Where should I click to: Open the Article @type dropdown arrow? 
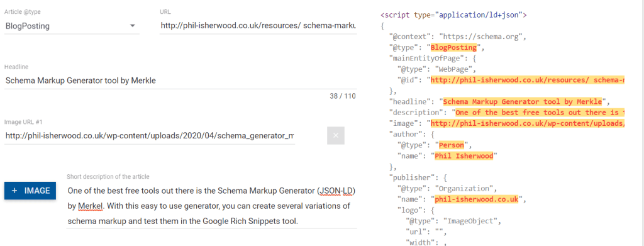pyautogui.click(x=132, y=26)
